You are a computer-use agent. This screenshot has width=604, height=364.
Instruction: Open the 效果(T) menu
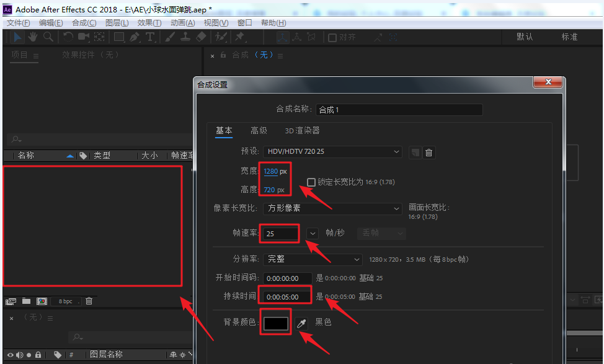click(149, 23)
